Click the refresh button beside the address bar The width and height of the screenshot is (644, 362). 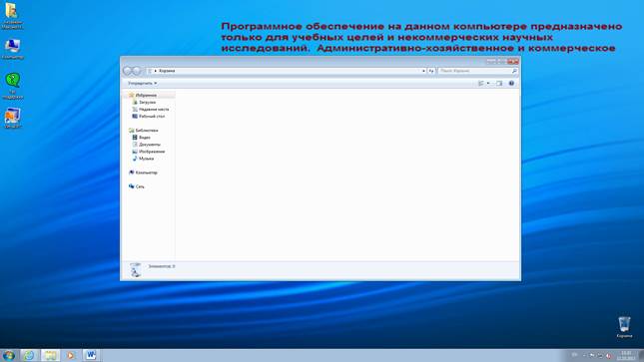431,71
